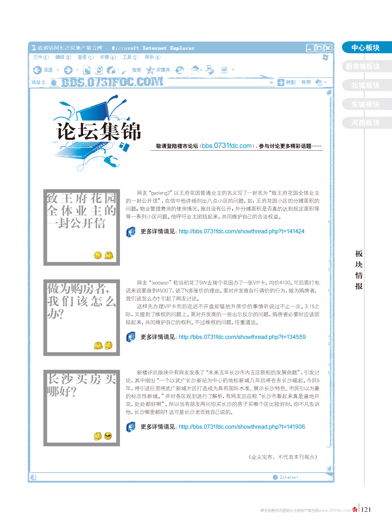This screenshot has width=392, height=532.
Task: Click the Go (转到) arrow icon
Action: tap(281, 82)
